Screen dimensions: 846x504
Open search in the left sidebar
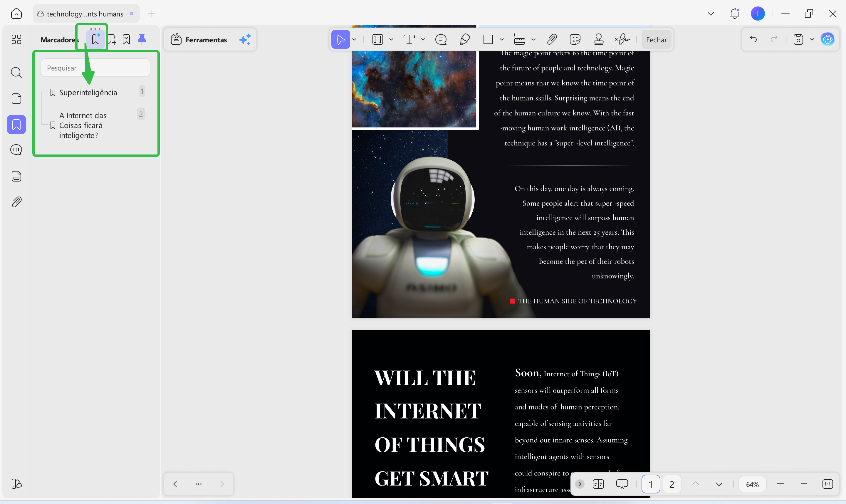pyautogui.click(x=16, y=73)
